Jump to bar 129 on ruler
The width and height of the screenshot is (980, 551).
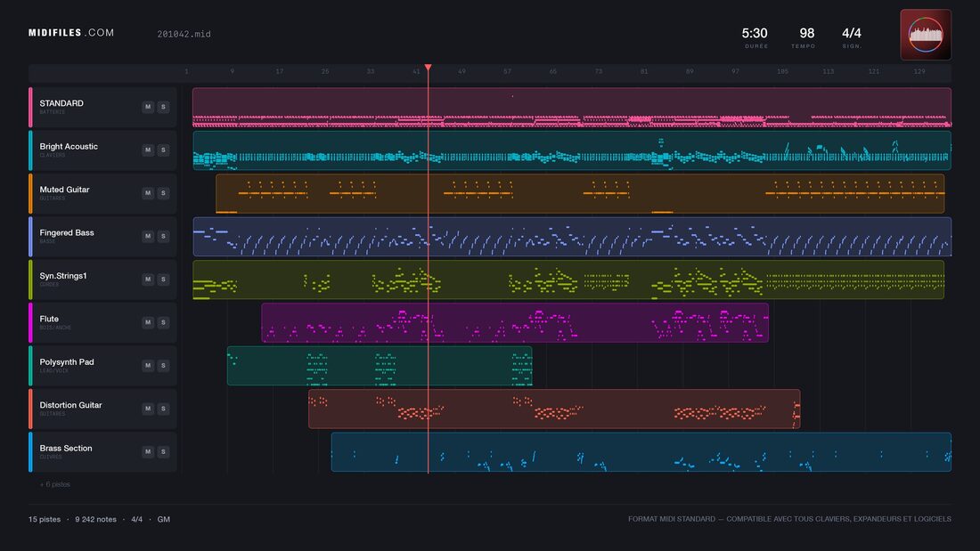pos(919,71)
